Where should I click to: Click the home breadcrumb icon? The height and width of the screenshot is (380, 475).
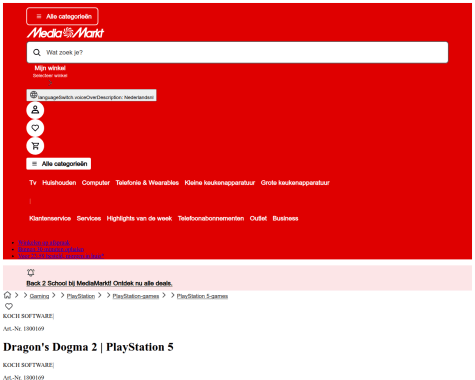[x=7, y=295]
